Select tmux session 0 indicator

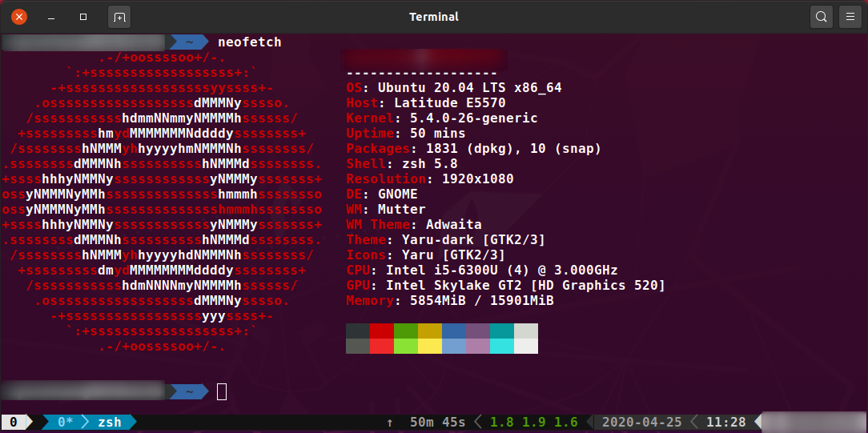point(14,423)
